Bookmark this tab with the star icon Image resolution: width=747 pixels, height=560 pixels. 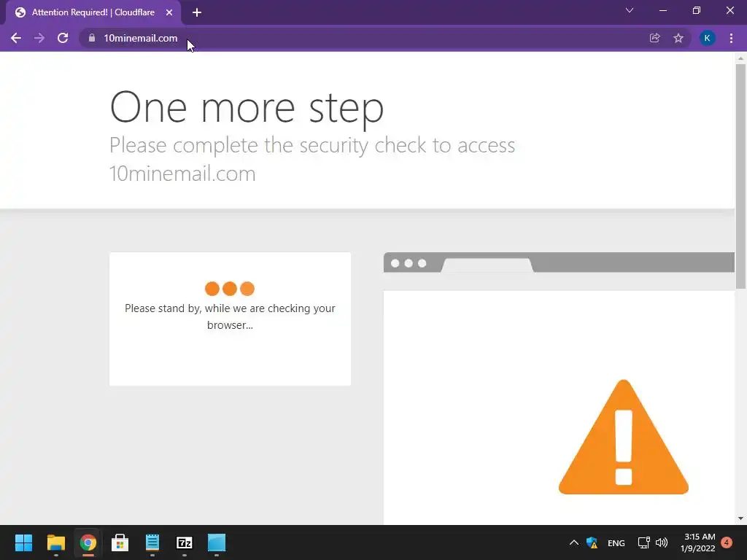click(678, 38)
